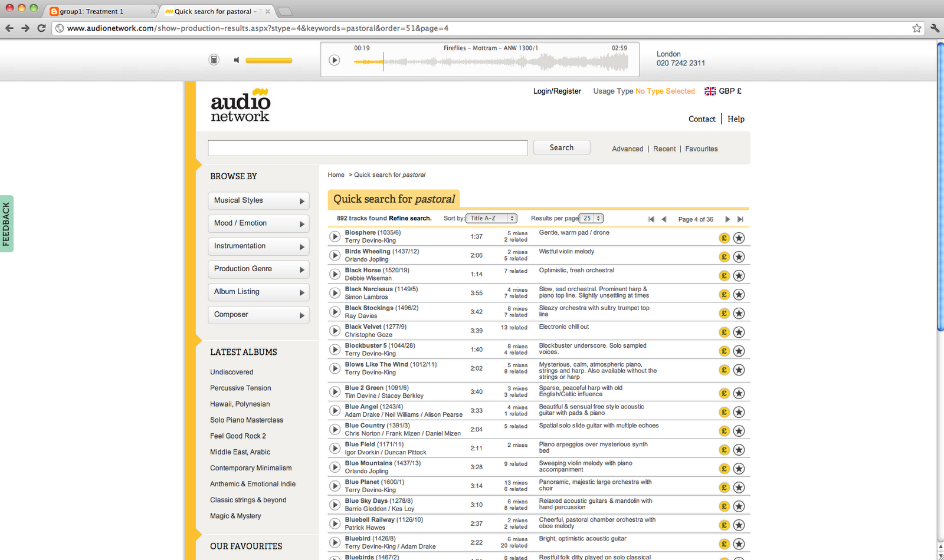Expand the Musical Styles browse menu
Viewport: 944px width, 560px height.
pos(258,200)
